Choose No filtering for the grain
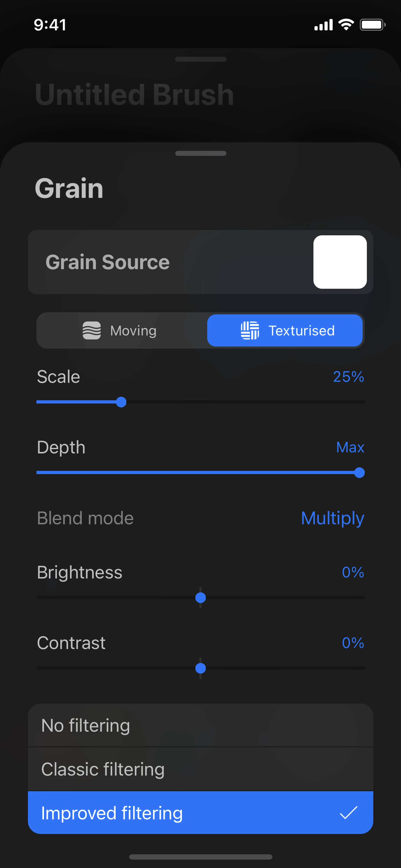 point(200,725)
